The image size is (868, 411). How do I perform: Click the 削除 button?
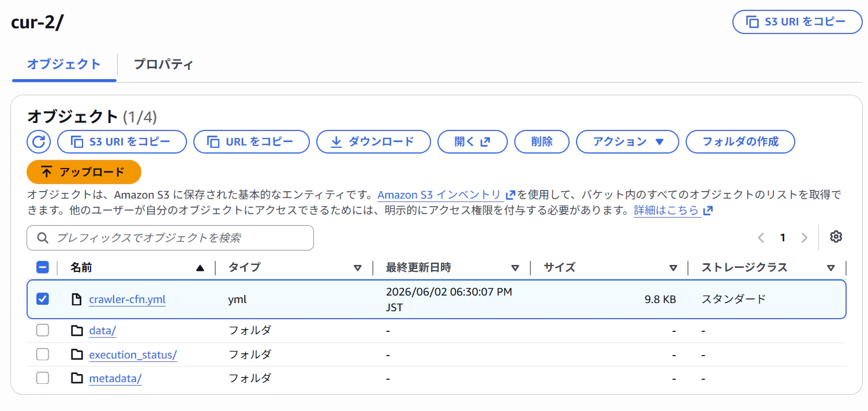[542, 141]
